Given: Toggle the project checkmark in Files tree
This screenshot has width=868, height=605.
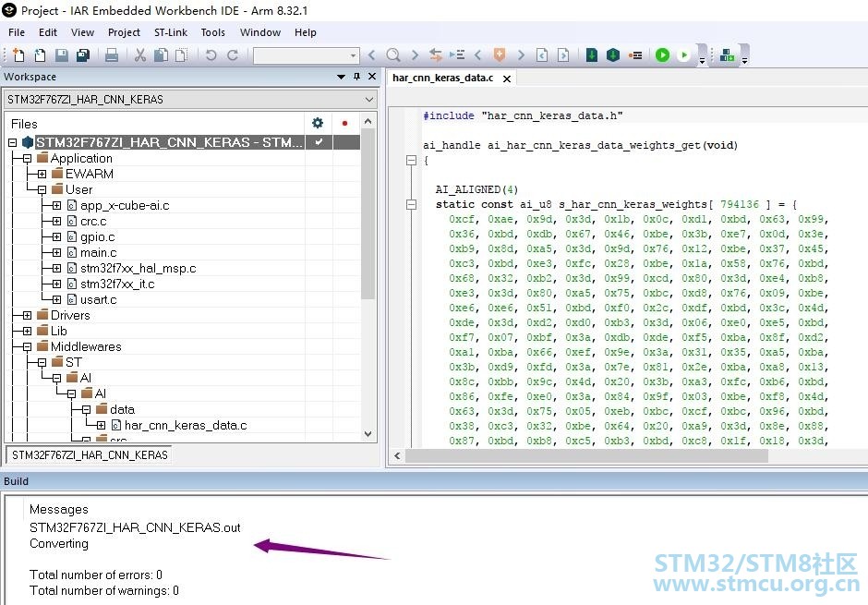Looking at the screenshot, I should pyautogui.click(x=319, y=142).
